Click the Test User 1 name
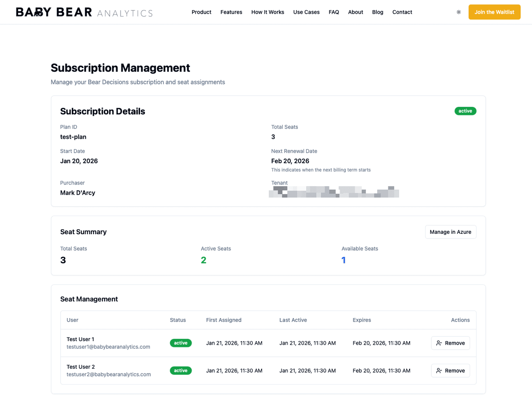This screenshot has width=532, height=417. pos(80,339)
